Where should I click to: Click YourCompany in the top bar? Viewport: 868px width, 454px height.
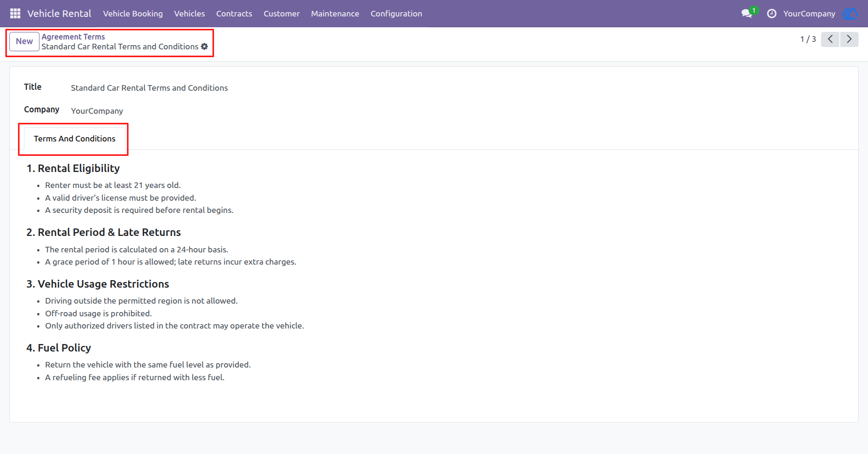809,14
